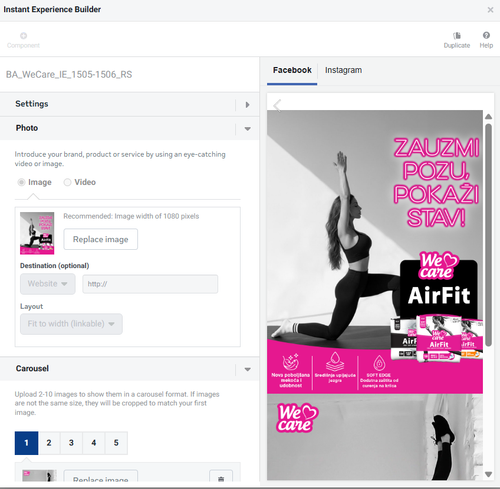The height and width of the screenshot is (489, 500).
Task: Click the Carousel section header
Action: pos(130,369)
